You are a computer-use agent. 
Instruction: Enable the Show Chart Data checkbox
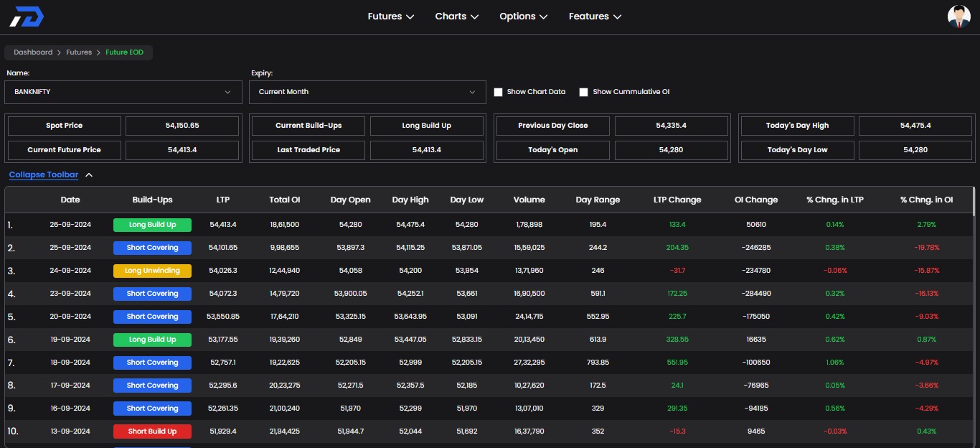click(x=499, y=92)
